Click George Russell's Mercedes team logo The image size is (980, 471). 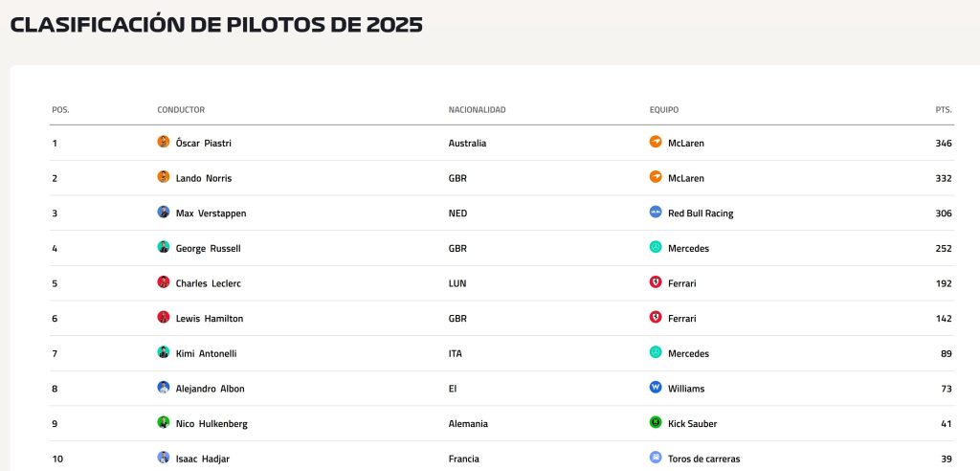point(656,248)
